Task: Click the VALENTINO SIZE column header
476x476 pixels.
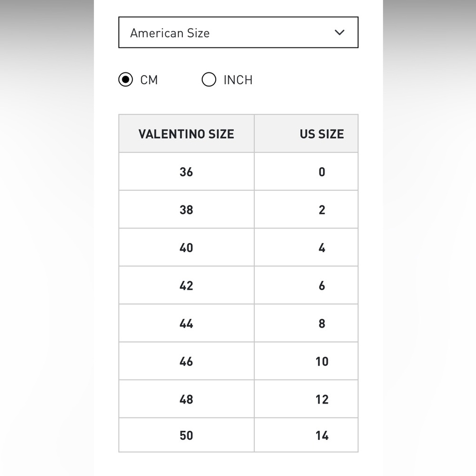Action: pos(187,134)
